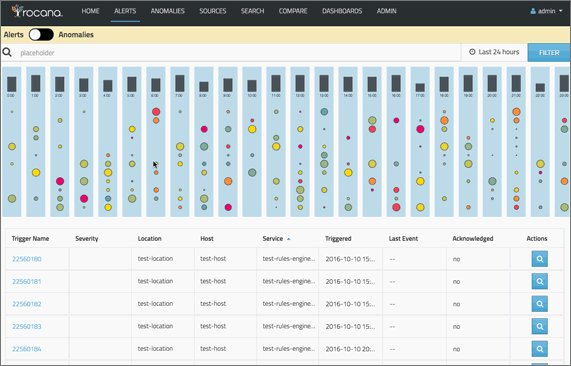571x366 pixels.
Task: Click the large yellow bubble in the 10:00 column
Action: click(252, 129)
